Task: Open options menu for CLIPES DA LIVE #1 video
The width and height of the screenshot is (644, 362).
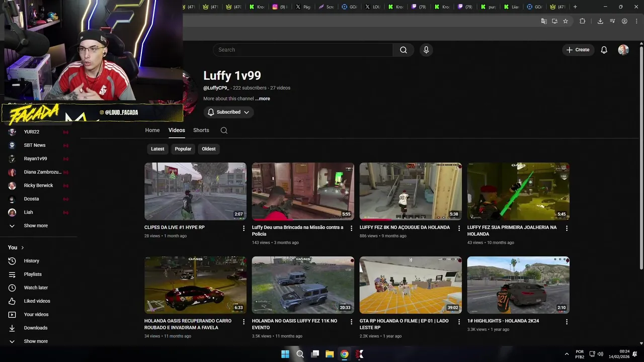Action: coord(244,228)
